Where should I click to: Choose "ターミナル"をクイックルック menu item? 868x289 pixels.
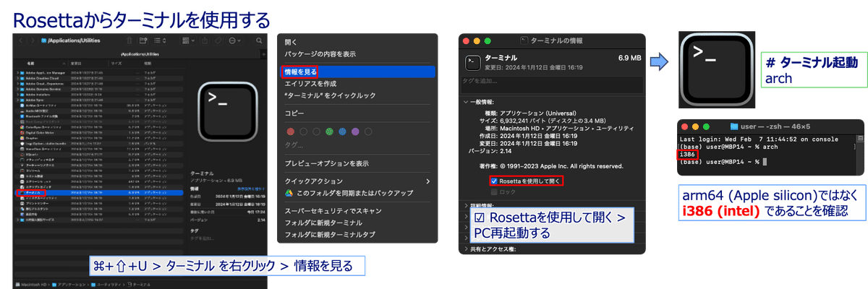coord(330,95)
